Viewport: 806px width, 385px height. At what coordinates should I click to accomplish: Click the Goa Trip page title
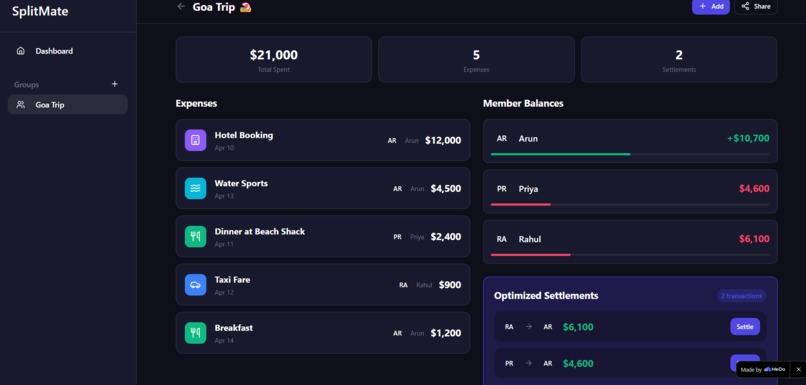(214, 7)
